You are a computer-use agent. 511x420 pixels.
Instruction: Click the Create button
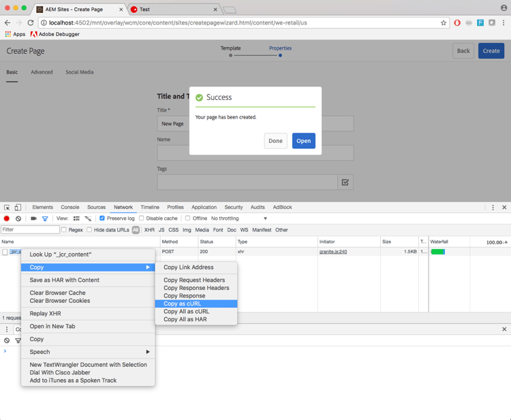491,51
